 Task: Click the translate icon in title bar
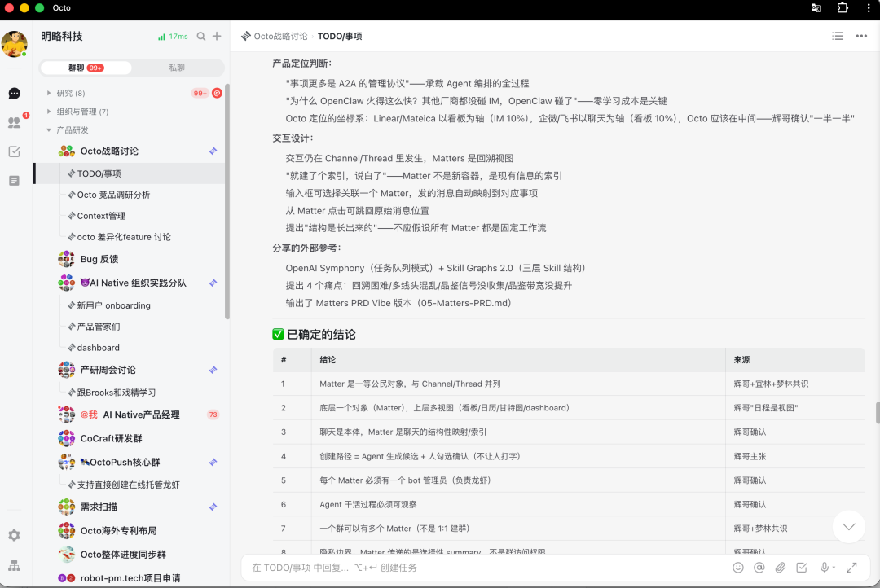click(816, 8)
